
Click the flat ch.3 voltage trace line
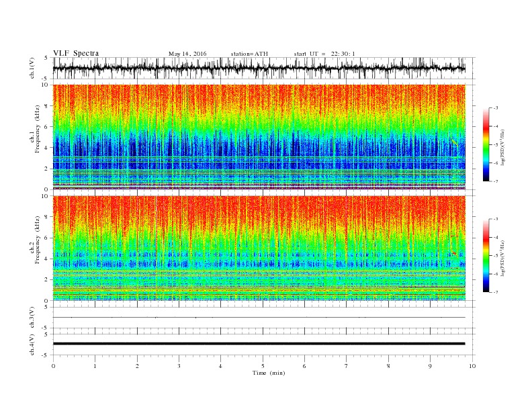click(x=259, y=318)
